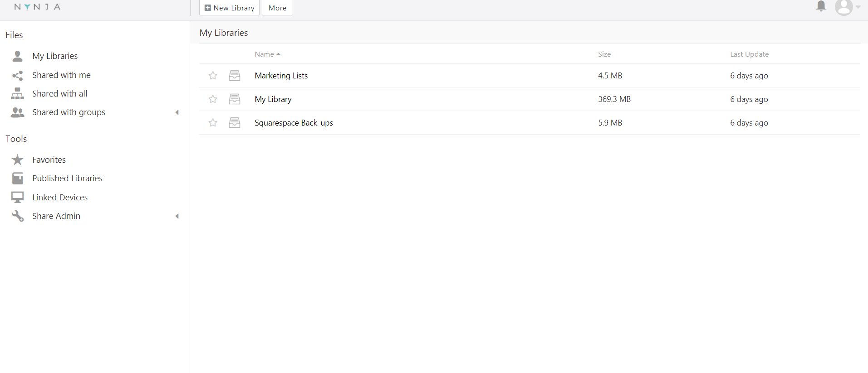Click the NYNJA logo
The width and height of the screenshot is (868, 373).
click(37, 7)
